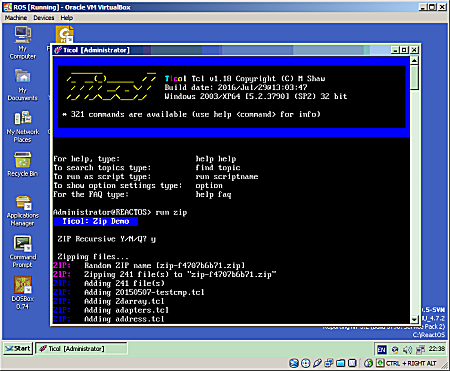Click the Ticol ASCII-art logo
This screenshot has width=450, height=371.
coord(111,86)
